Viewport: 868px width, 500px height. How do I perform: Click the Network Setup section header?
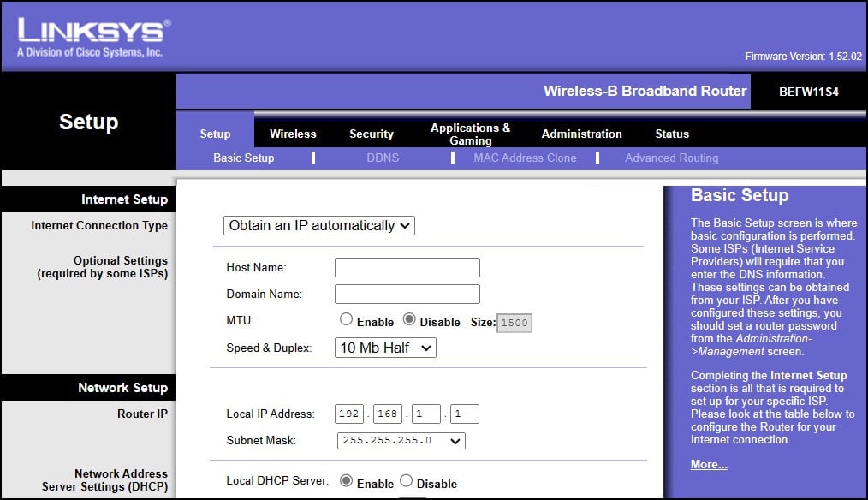coord(123,388)
